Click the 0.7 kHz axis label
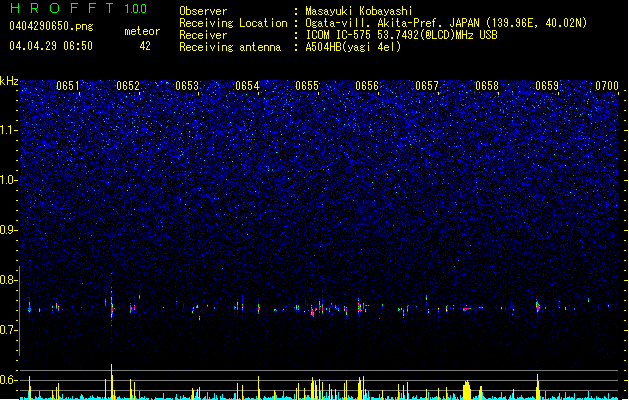 click(9, 330)
